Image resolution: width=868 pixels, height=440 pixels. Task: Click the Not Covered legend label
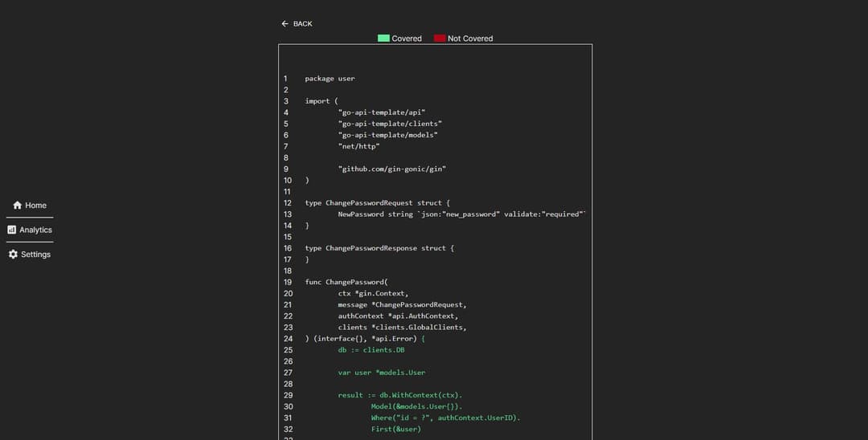click(470, 39)
